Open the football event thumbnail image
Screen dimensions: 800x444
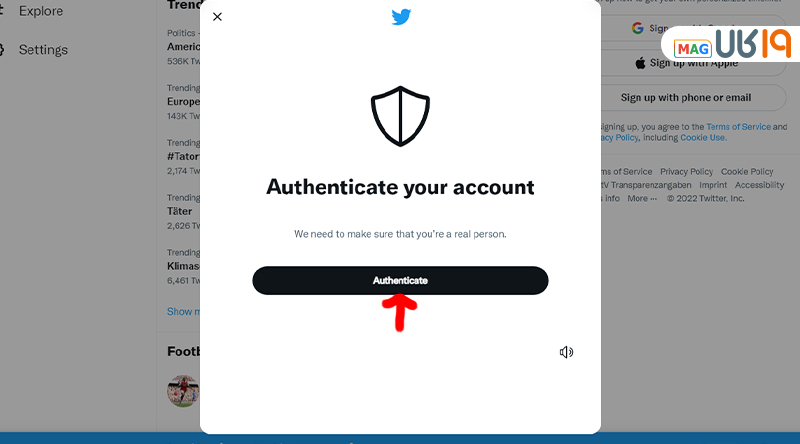click(183, 391)
